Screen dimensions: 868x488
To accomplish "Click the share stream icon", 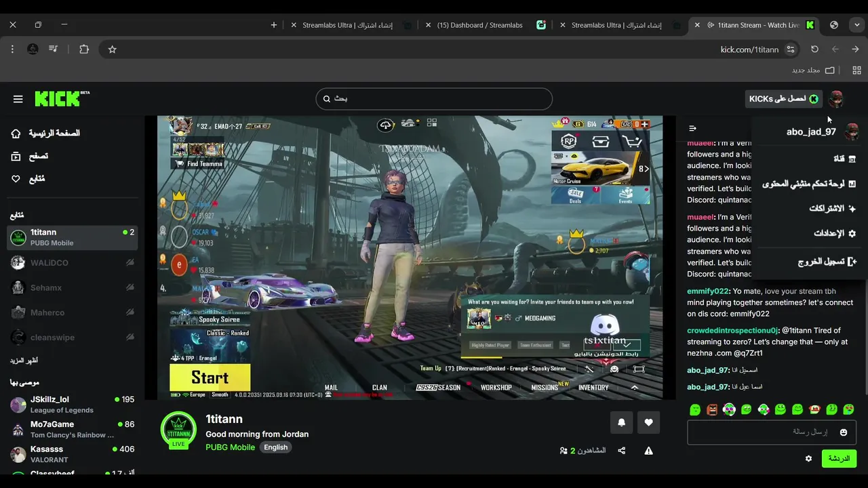I will 622,451.
